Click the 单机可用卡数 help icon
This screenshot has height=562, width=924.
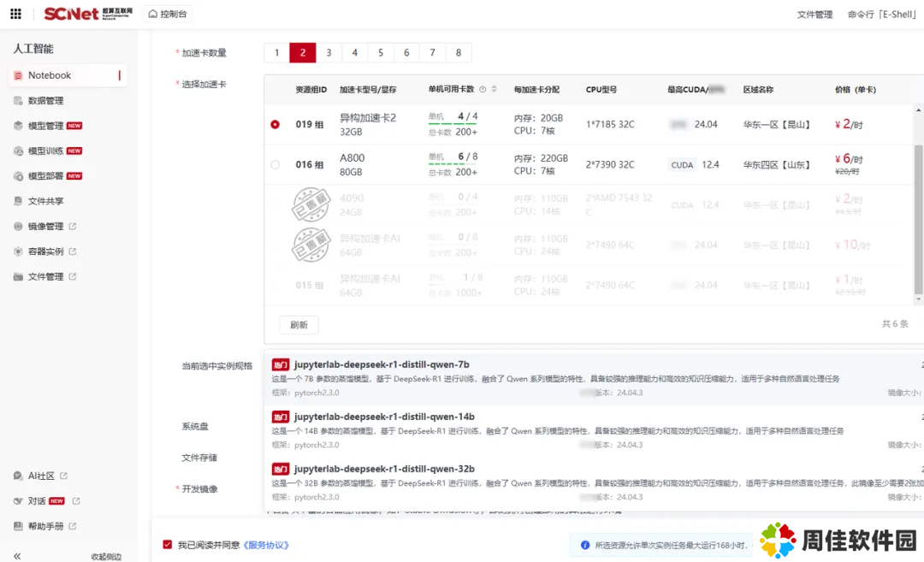pos(483,90)
